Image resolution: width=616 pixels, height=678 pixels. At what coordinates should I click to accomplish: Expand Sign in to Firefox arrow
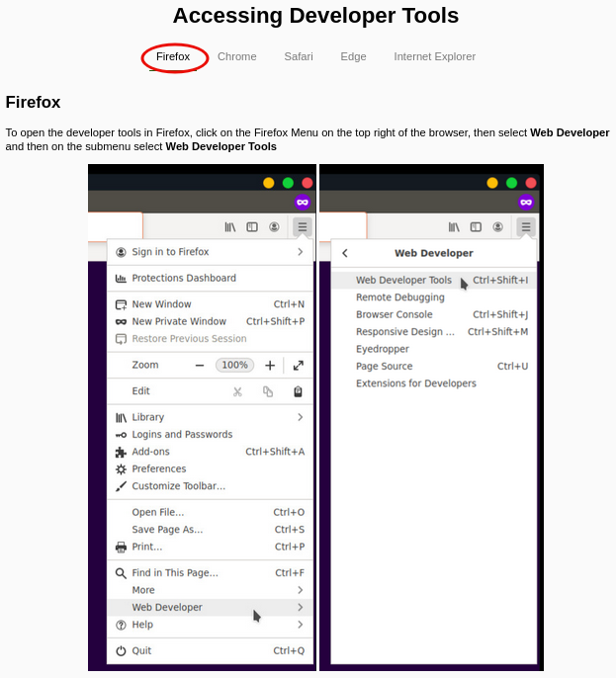coord(301,252)
